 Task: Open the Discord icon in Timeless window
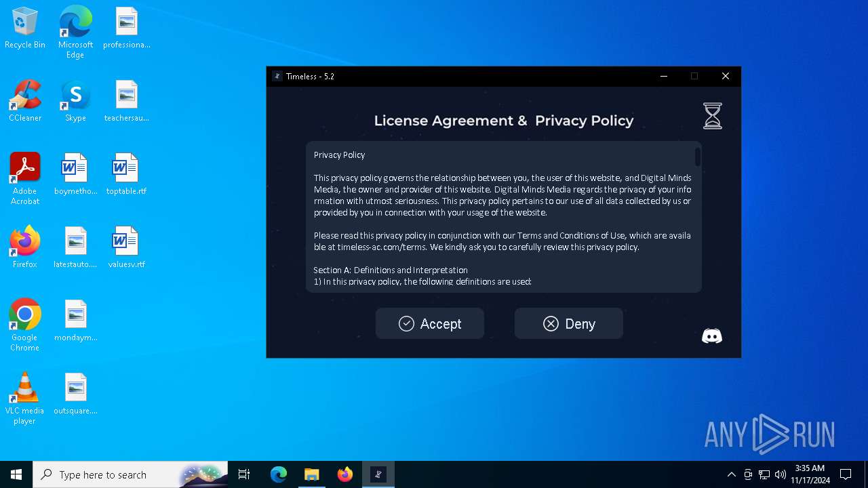click(x=712, y=336)
